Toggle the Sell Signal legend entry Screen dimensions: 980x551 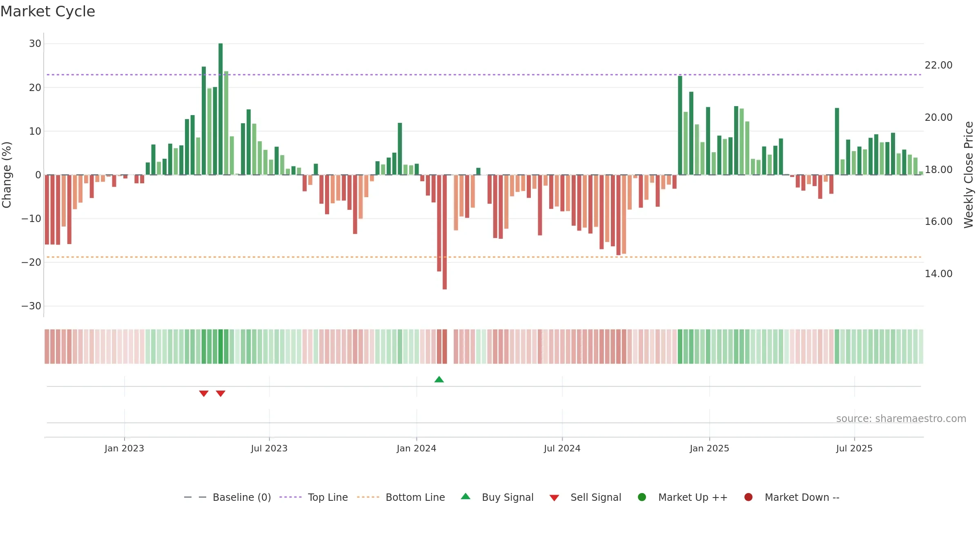(x=585, y=497)
